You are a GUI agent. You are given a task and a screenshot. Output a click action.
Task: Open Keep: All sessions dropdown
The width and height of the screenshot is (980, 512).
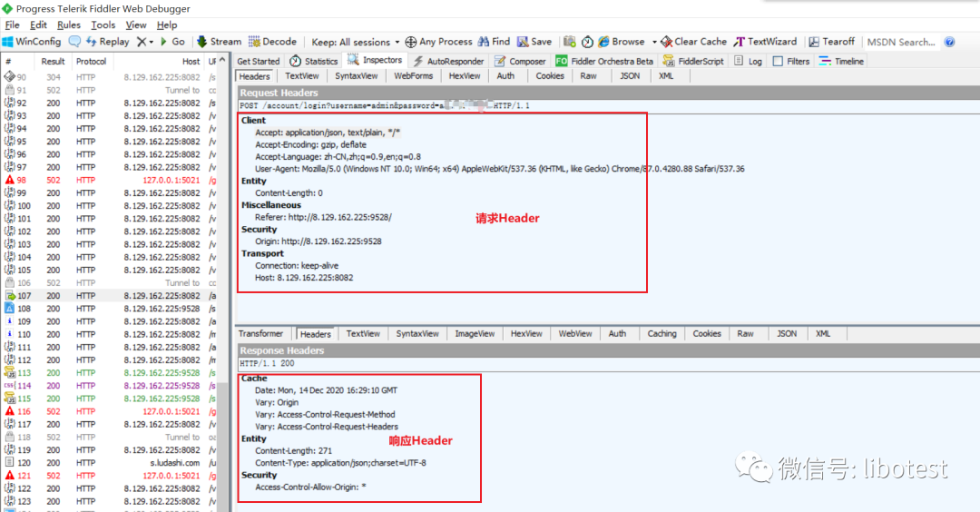pyautogui.click(x=355, y=42)
